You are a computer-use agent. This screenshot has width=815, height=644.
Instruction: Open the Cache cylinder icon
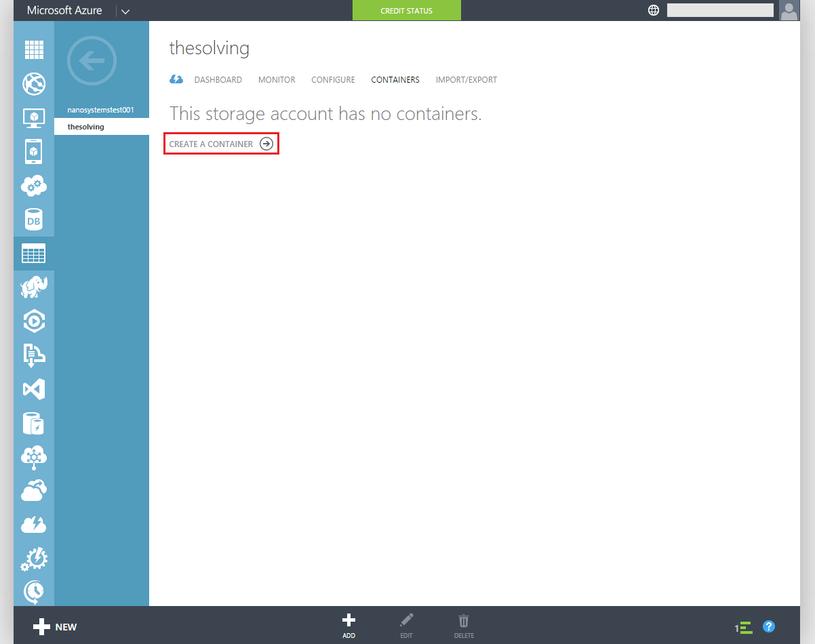pyautogui.click(x=34, y=423)
